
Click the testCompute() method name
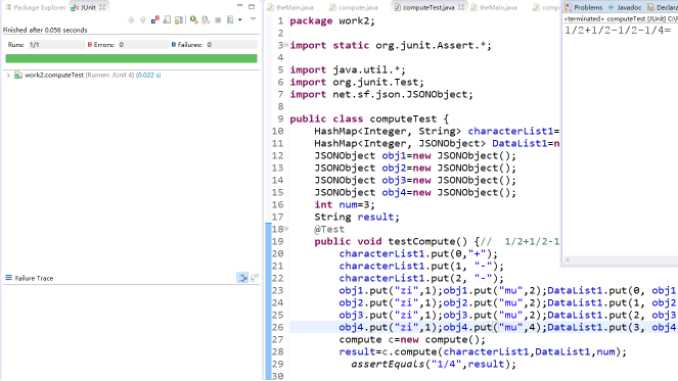click(428, 241)
